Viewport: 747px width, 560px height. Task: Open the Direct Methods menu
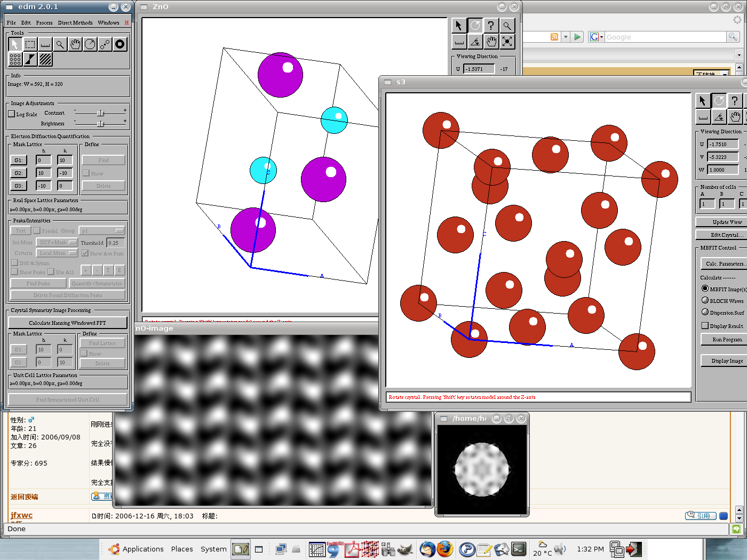tap(75, 23)
